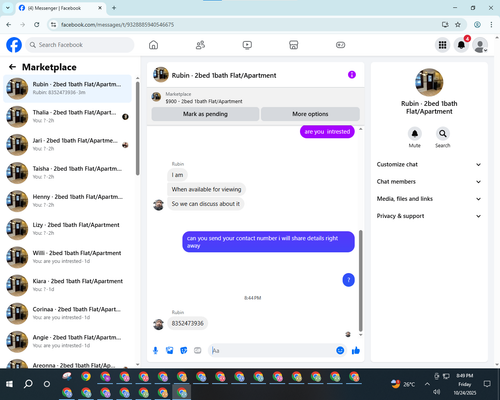Open the notifications bell with red badge
The width and height of the screenshot is (500, 400).
(461, 45)
